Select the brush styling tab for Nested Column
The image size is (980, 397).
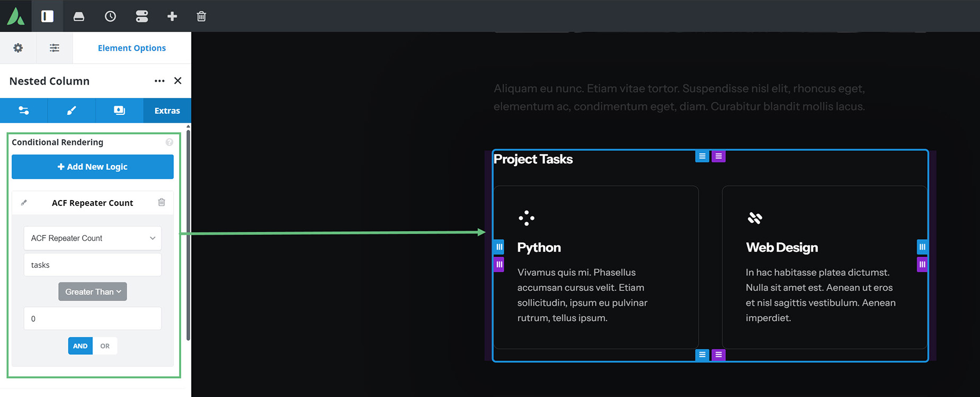[72, 111]
